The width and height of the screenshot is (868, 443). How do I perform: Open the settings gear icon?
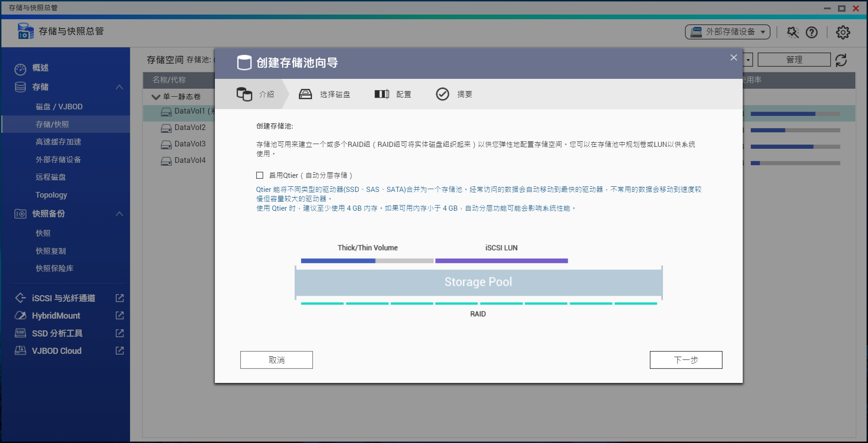point(843,32)
